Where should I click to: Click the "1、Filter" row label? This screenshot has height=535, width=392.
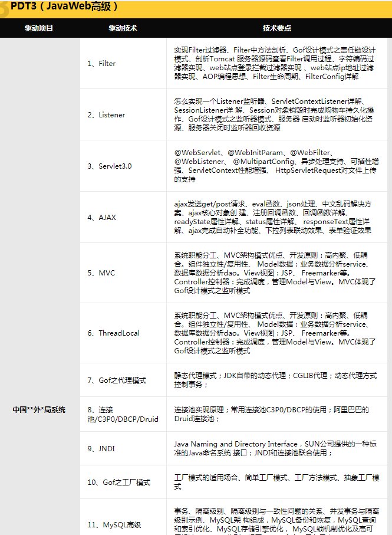click(x=101, y=64)
